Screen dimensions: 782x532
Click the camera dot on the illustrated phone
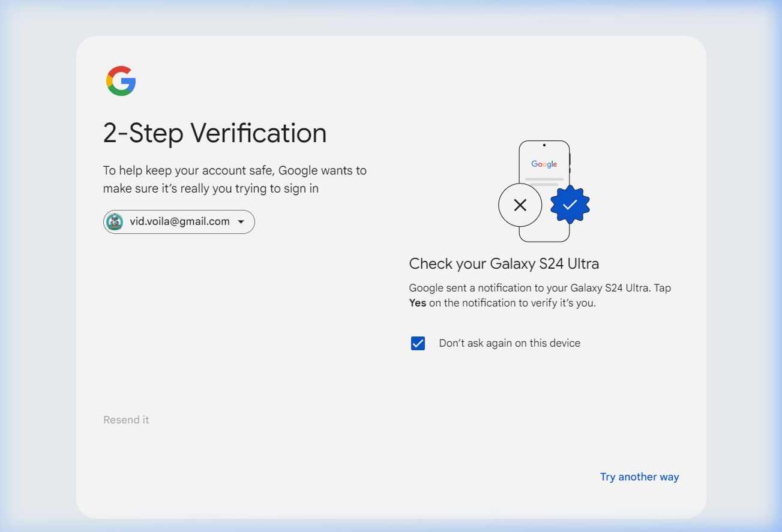(x=544, y=145)
